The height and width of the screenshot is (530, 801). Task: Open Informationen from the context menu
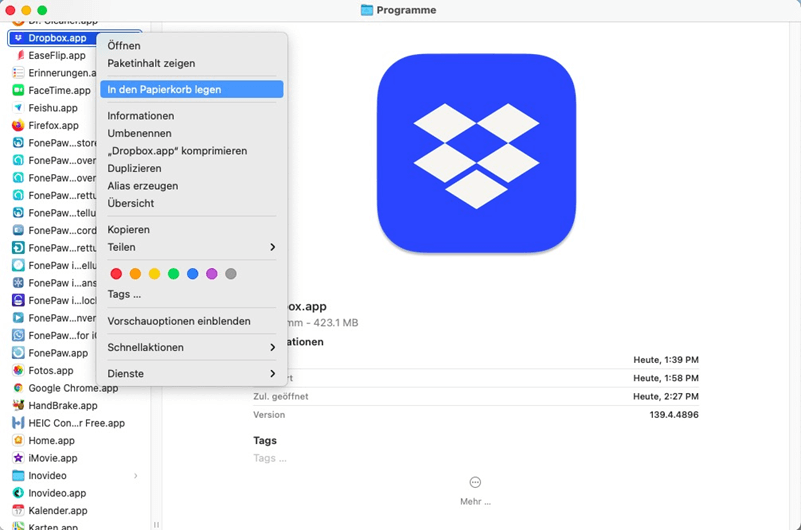(192, 116)
